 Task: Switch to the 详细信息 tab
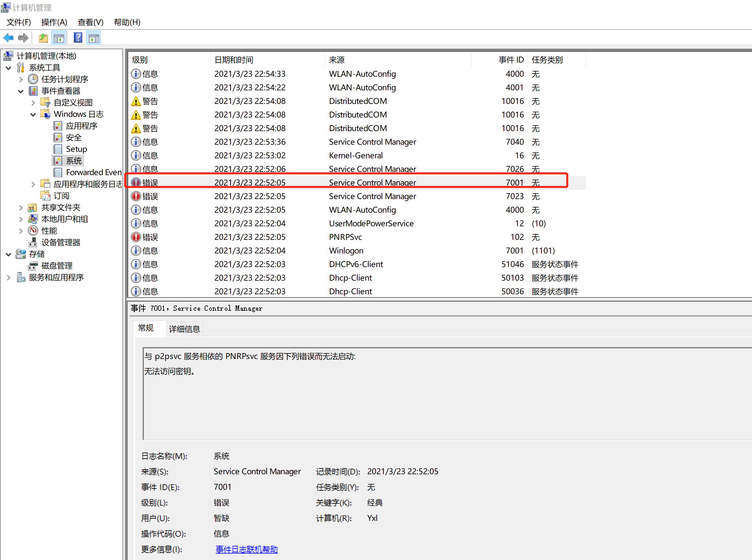[x=184, y=329]
